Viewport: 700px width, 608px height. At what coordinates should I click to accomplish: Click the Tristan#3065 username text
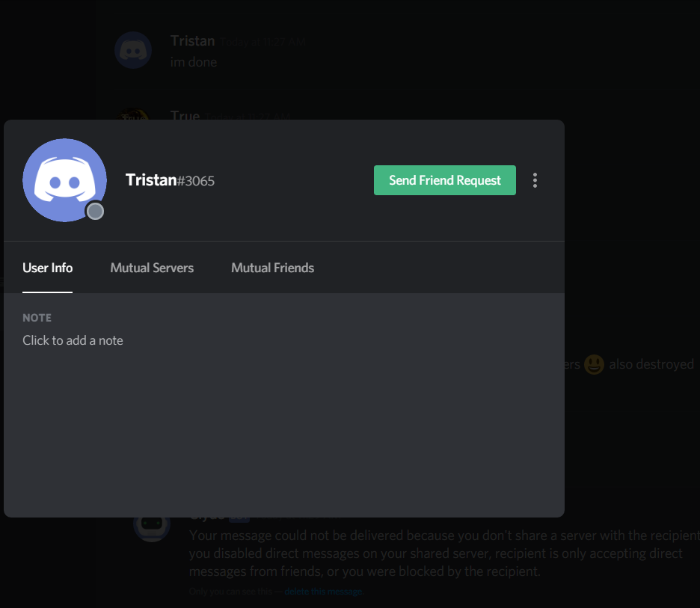click(170, 180)
